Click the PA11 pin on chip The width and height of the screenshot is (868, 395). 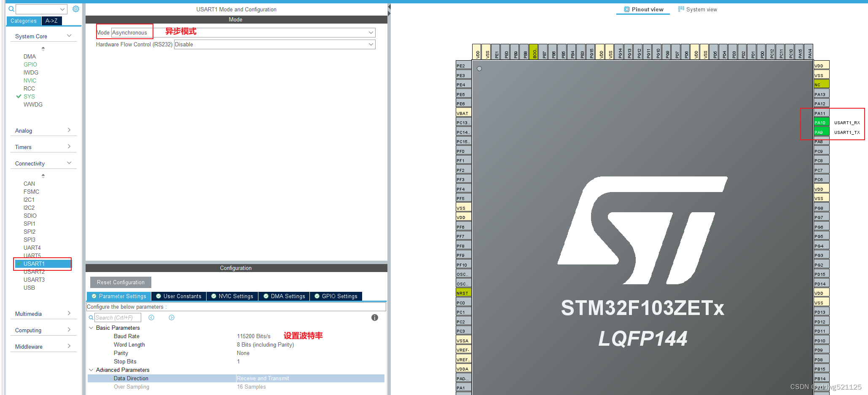(x=822, y=113)
